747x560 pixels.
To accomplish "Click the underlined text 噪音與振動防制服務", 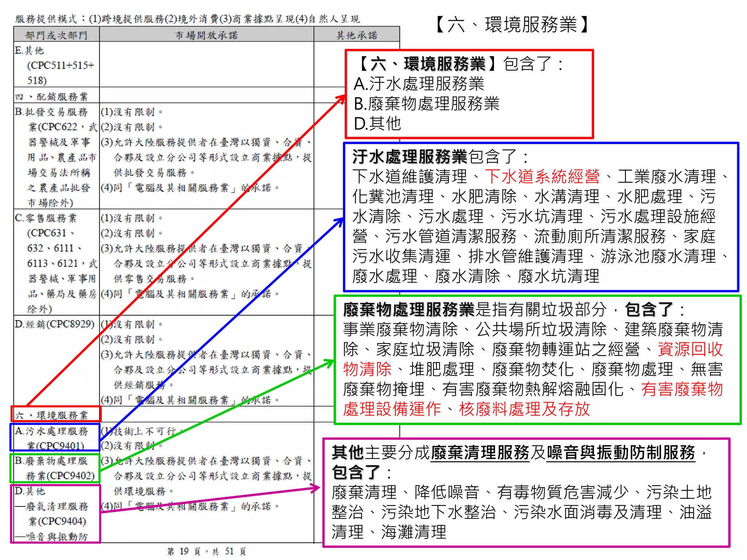I will (x=621, y=452).
